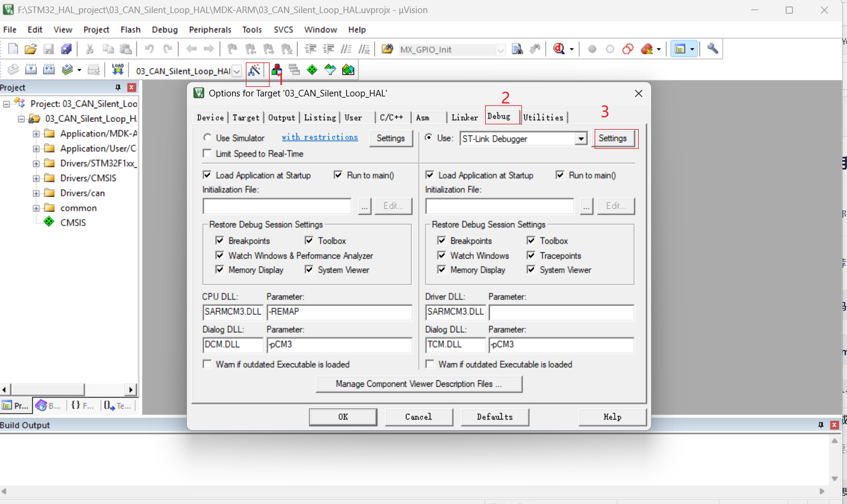The height and width of the screenshot is (504, 847).
Task: Open the SVCS menu
Action: pyautogui.click(x=283, y=30)
